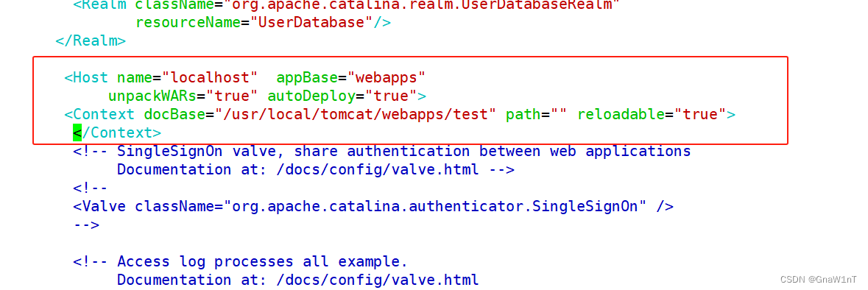Click the "/usr/local/tomcat/webapps/test" path value
The image size is (868, 290).
coord(356,115)
